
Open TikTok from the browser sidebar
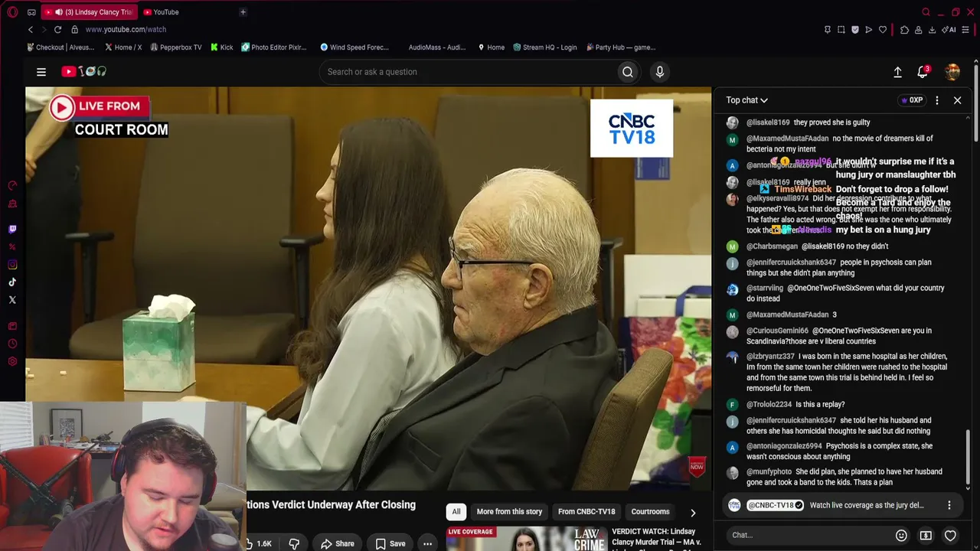[12, 282]
